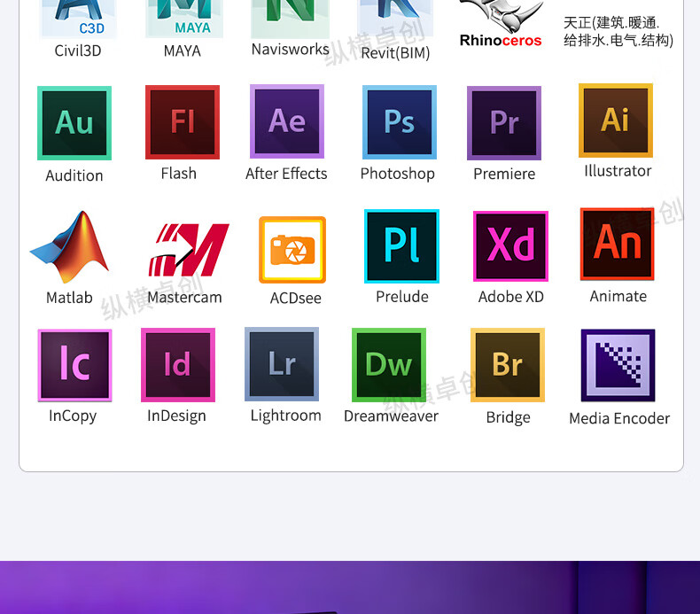Click the Navisworks label text

pyautogui.click(x=290, y=50)
